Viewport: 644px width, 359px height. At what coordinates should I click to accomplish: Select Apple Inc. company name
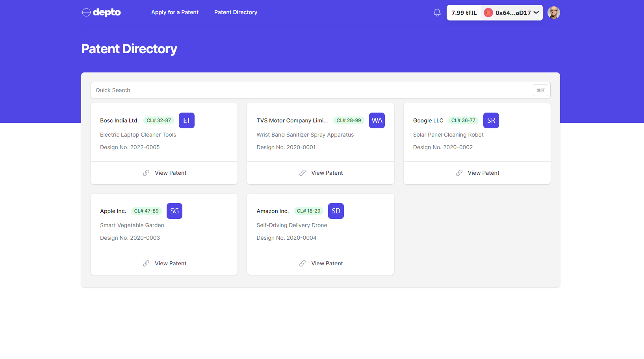click(113, 211)
